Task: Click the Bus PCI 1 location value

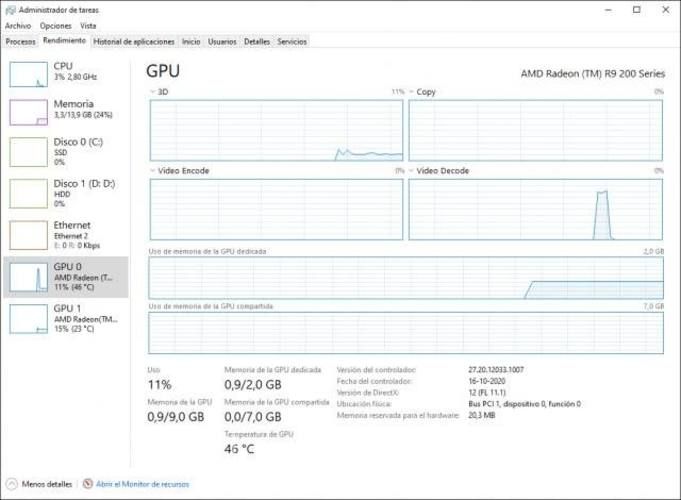Action: pos(524,404)
